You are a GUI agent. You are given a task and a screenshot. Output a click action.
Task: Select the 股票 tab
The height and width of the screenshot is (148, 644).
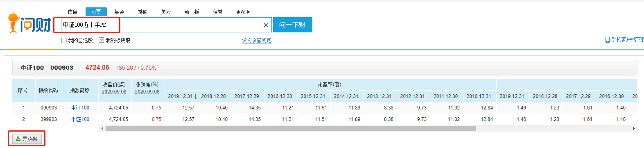[96, 12]
